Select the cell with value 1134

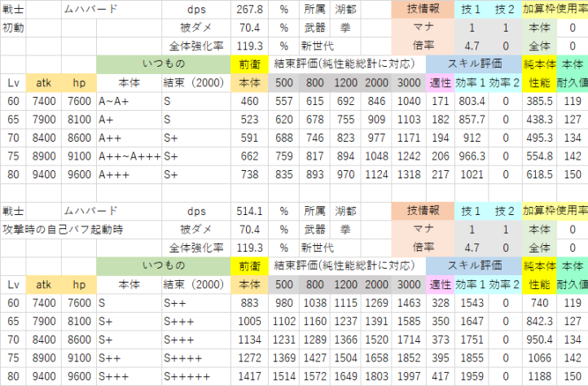(x=249, y=340)
